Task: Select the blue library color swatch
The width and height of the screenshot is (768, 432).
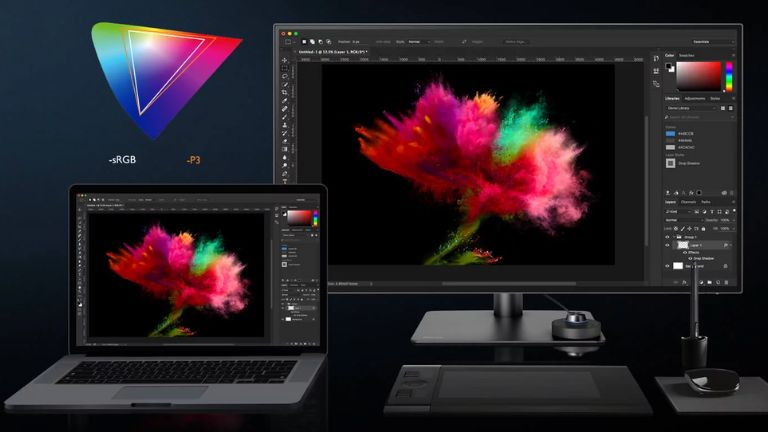Action: pos(671,134)
